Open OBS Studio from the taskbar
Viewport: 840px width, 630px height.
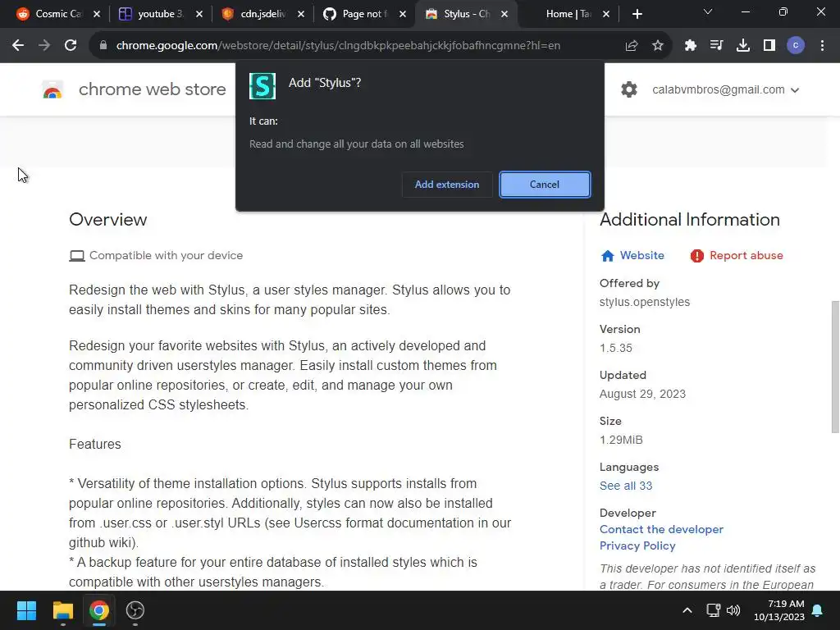[x=135, y=610]
